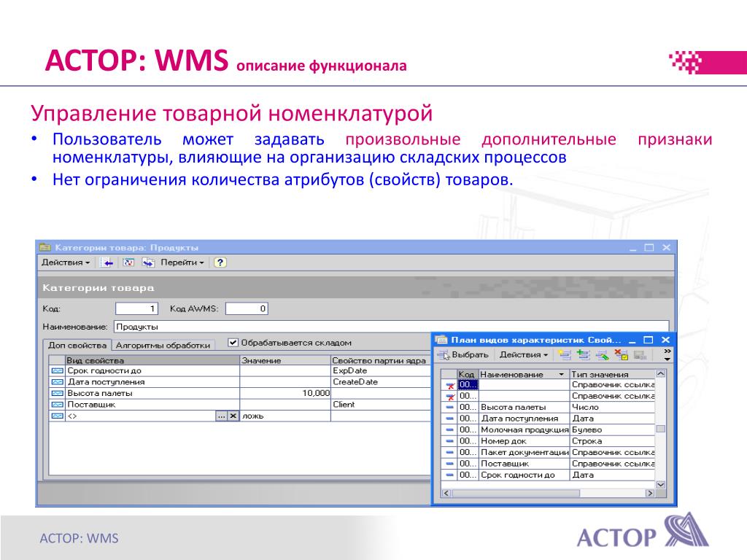Select the Доп свойства tab
The width and height of the screenshot is (747, 560).
tap(77, 345)
